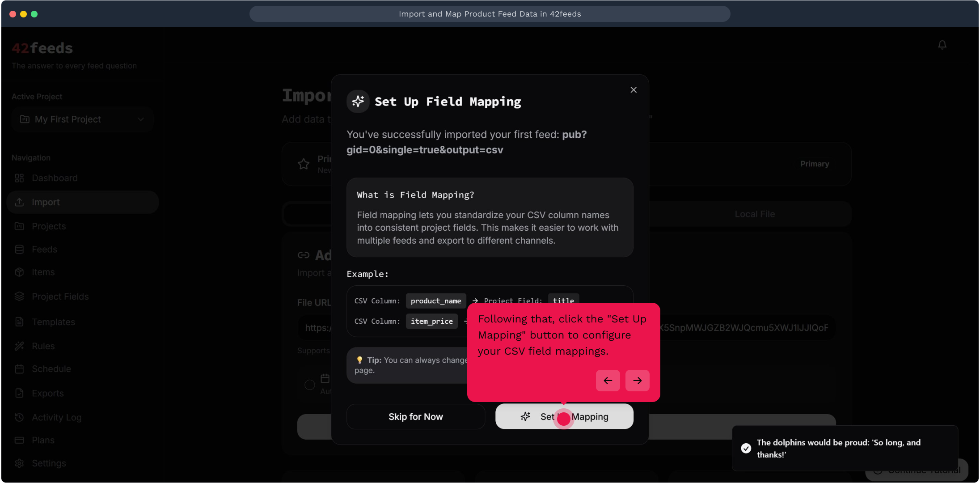Go back to previous tutorial step
Image resolution: width=980 pixels, height=483 pixels.
[608, 381]
